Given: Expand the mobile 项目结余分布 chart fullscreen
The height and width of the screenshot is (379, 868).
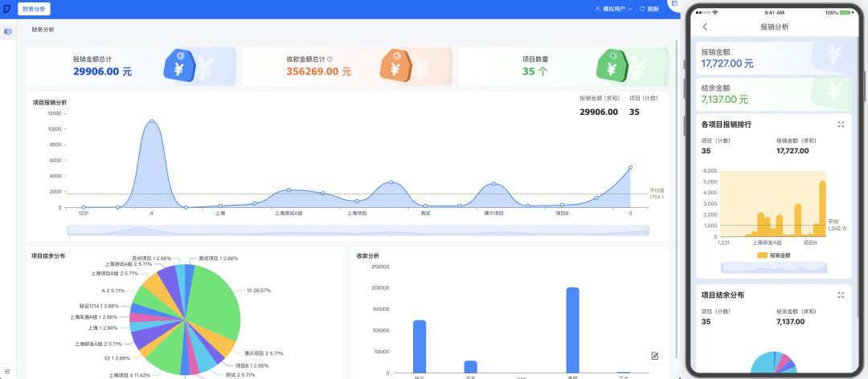Looking at the screenshot, I should click(x=841, y=295).
